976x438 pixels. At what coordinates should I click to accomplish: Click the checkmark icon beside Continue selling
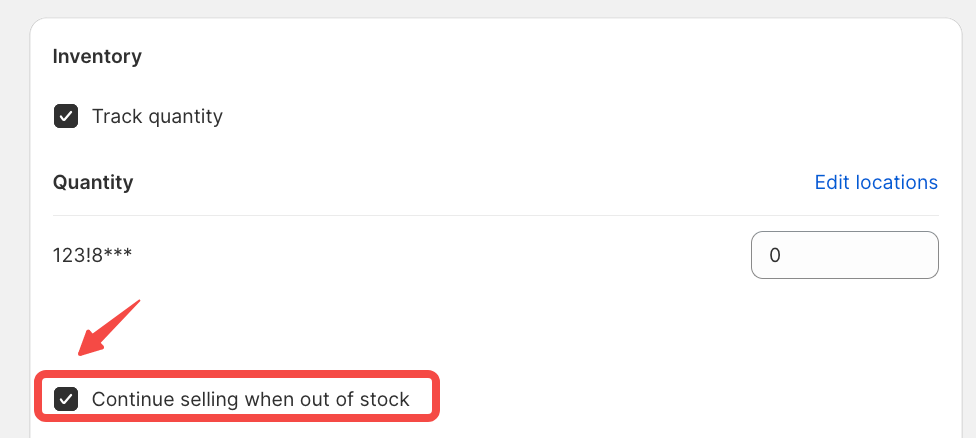66,400
